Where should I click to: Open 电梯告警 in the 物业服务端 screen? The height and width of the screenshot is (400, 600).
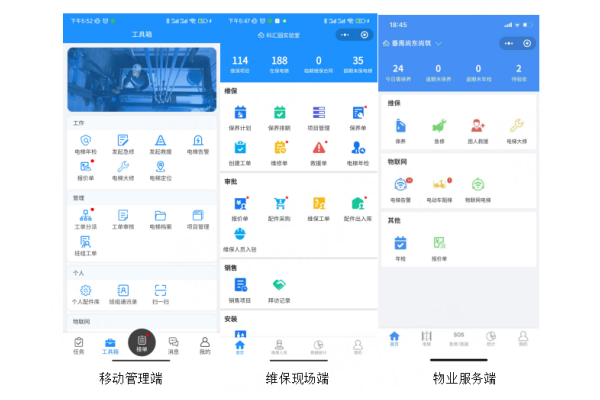pos(401,184)
